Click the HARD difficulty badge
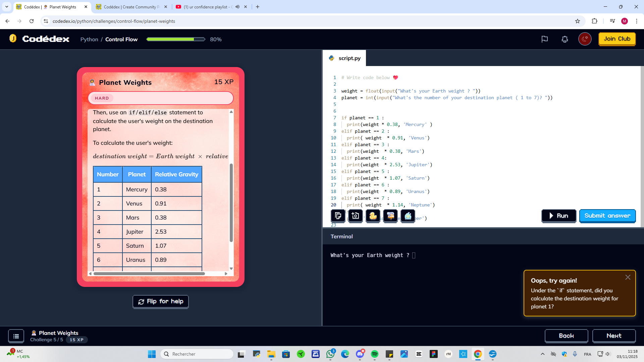 click(x=102, y=98)
